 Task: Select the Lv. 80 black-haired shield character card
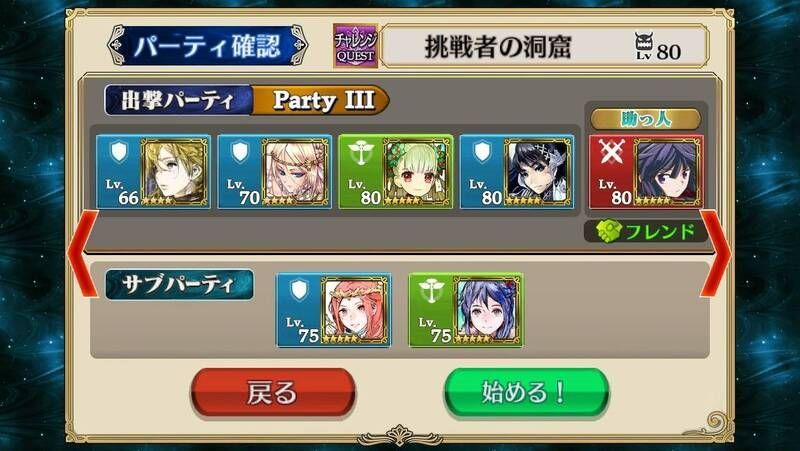(x=517, y=171)
